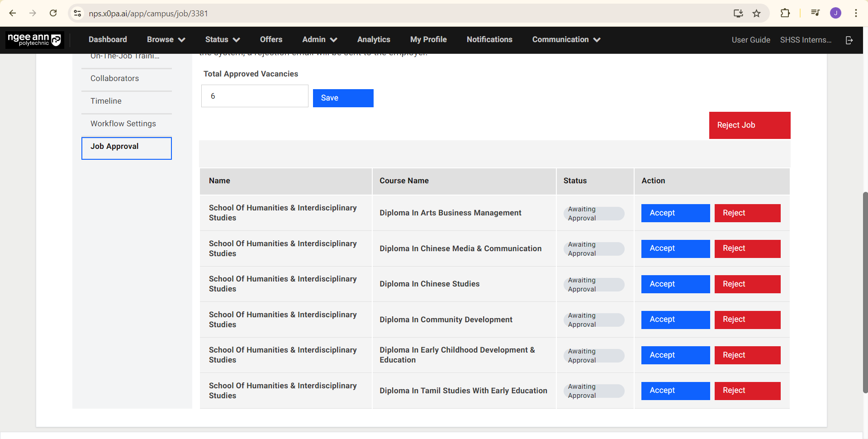Click the install app icon in address bar
This screenshot has height=439, width=868.
click(738, 14)
